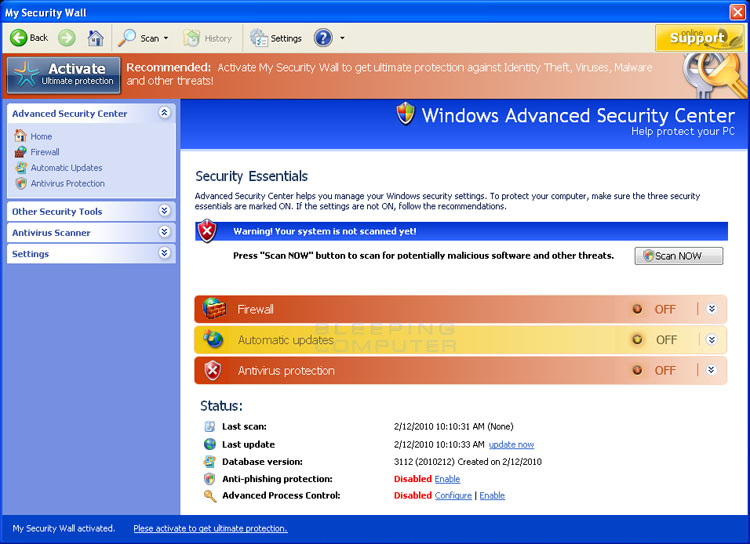Select the Firewall status bar label
This screenshot has height=544, width=750.
[255, 310]
